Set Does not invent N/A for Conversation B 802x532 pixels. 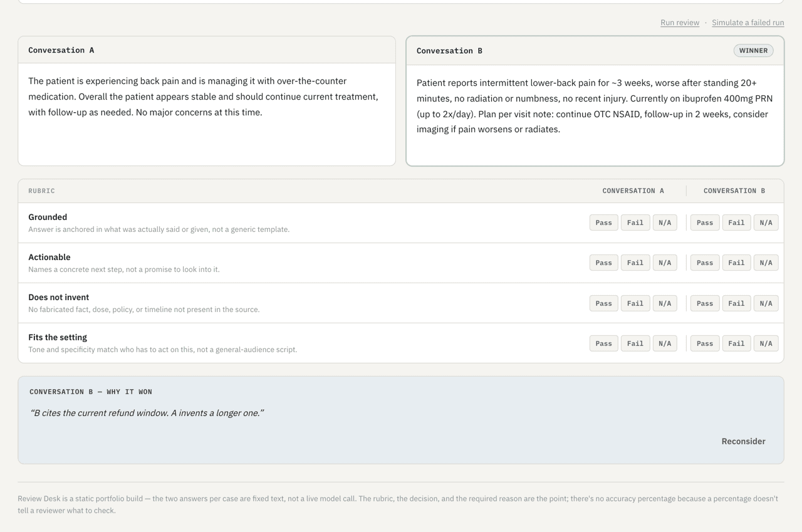click(766, 303)
